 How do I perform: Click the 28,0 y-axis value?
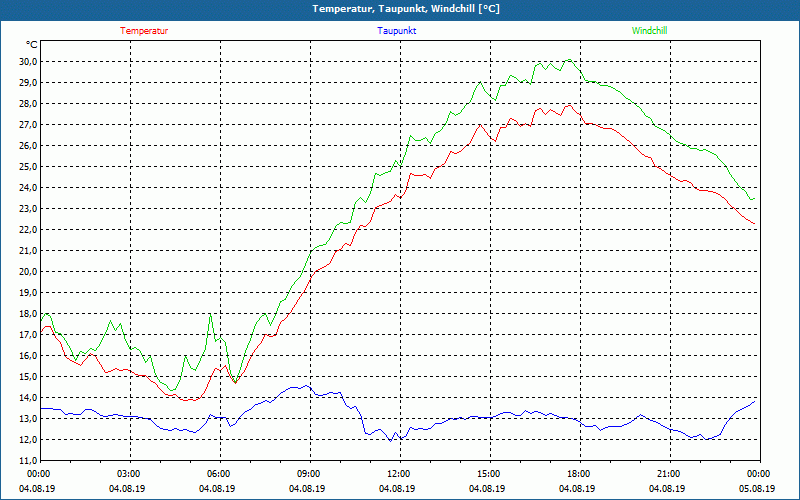point(29,104)
